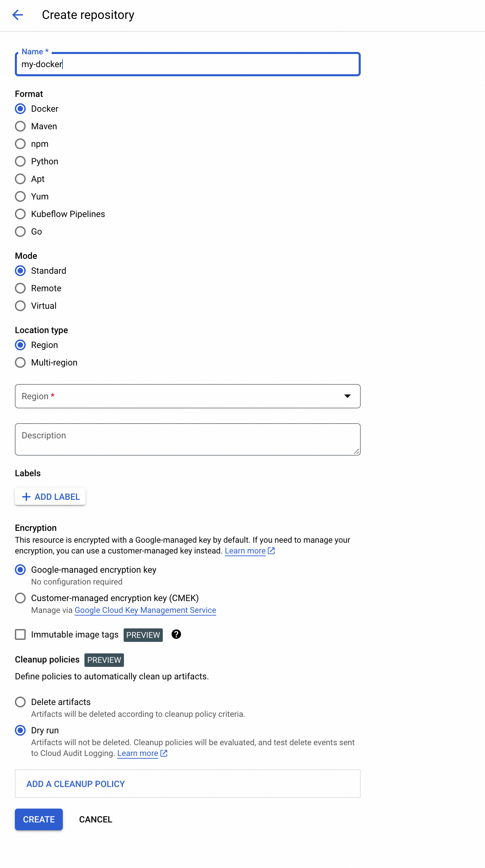Viewport: 485px width, 868px height.
Task: Click the external link icon beside Encryption Learn more
Action: (271, 551)
